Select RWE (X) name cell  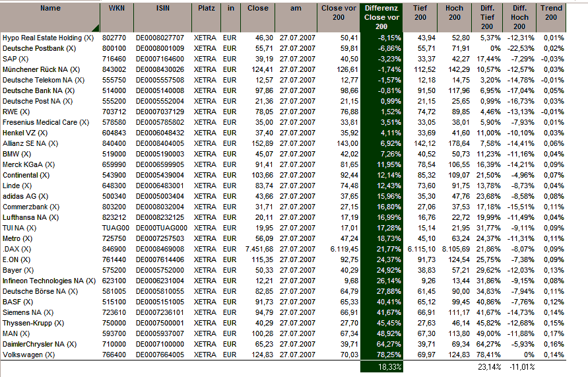point(16,112)
